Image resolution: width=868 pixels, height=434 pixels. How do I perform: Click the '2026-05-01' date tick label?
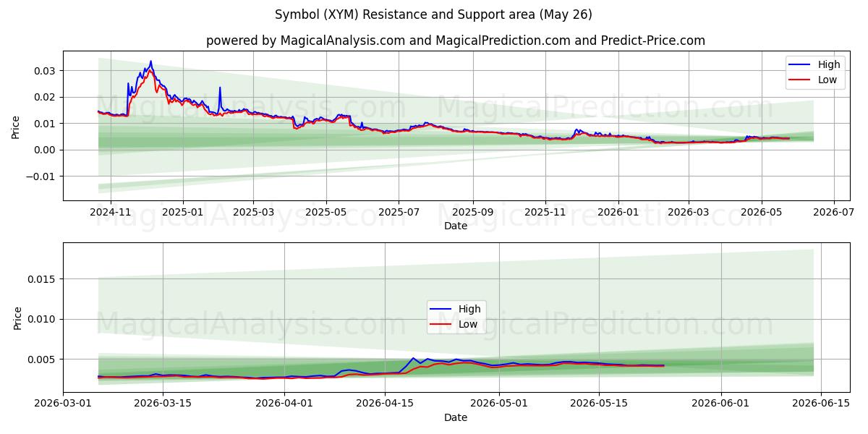coord(499,403)
